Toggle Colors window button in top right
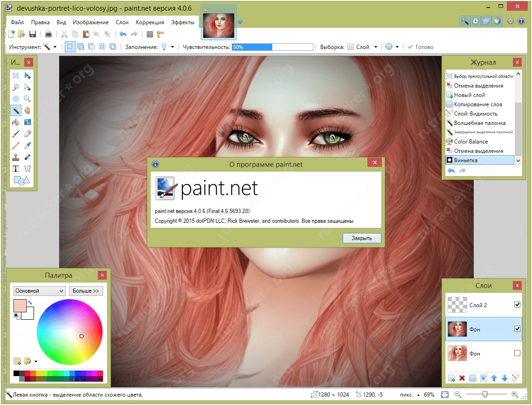 coord(497,21)
